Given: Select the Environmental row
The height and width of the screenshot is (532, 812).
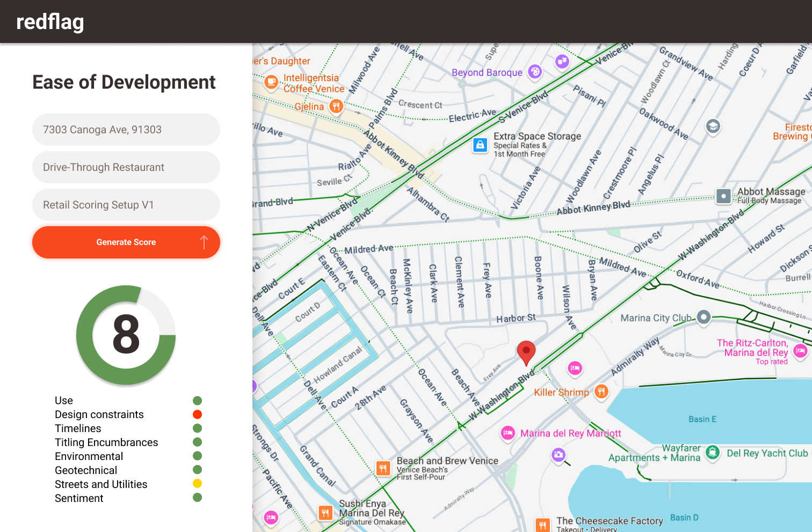Looking at the screenshot, I should point(128,456).
